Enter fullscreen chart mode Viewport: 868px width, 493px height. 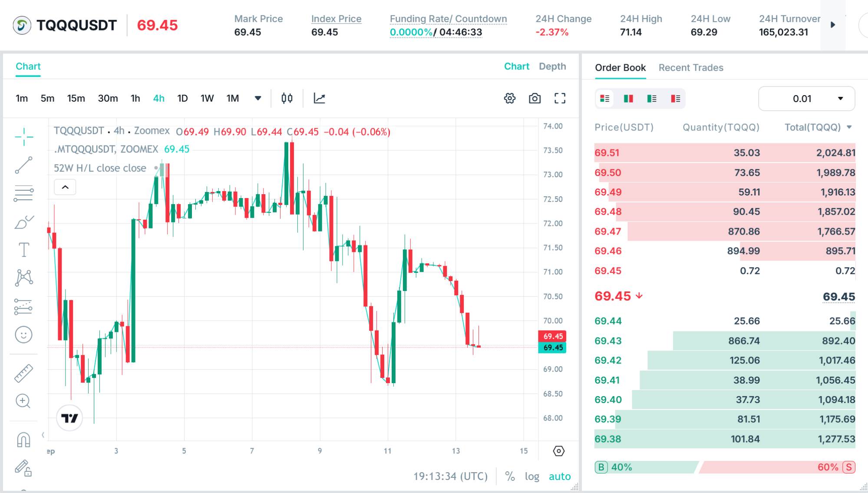tap(560, 98)
